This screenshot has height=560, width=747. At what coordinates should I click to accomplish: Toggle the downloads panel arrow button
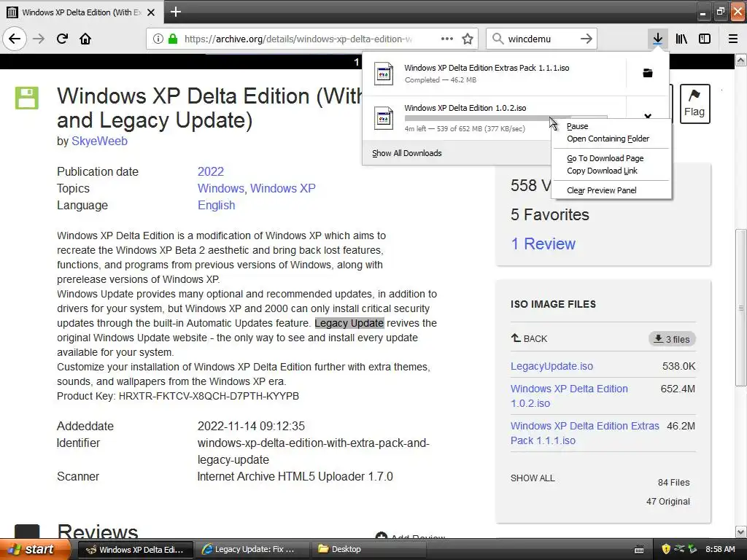pos(657,39)
